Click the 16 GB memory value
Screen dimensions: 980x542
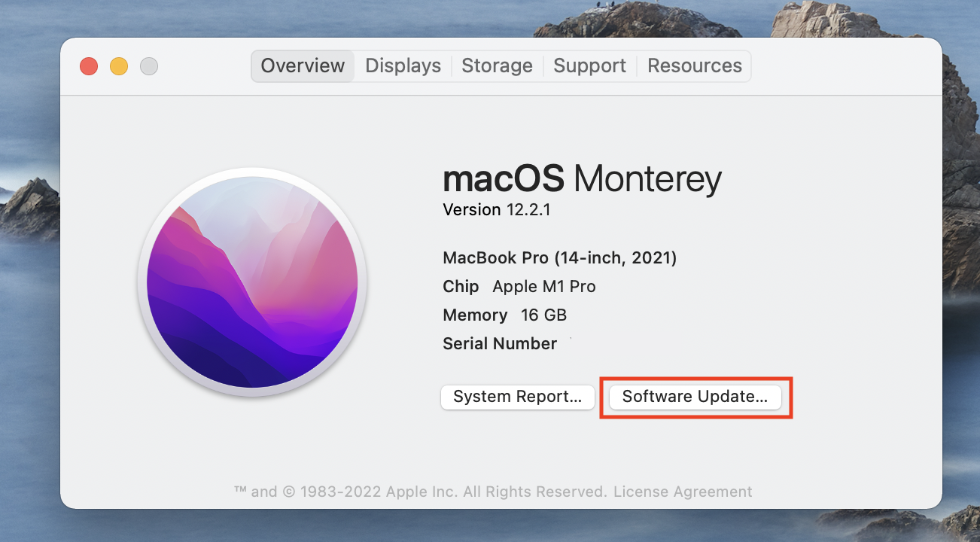[x=543, y=315]
